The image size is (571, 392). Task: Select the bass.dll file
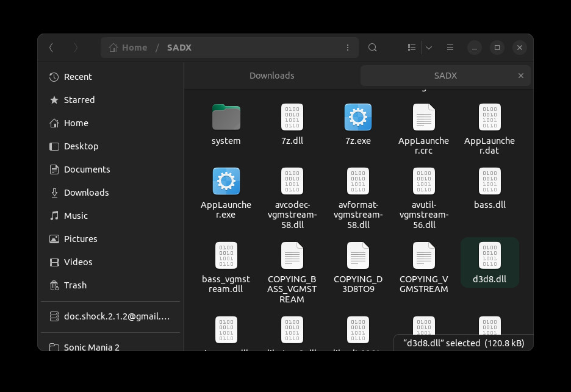point(489,182)
